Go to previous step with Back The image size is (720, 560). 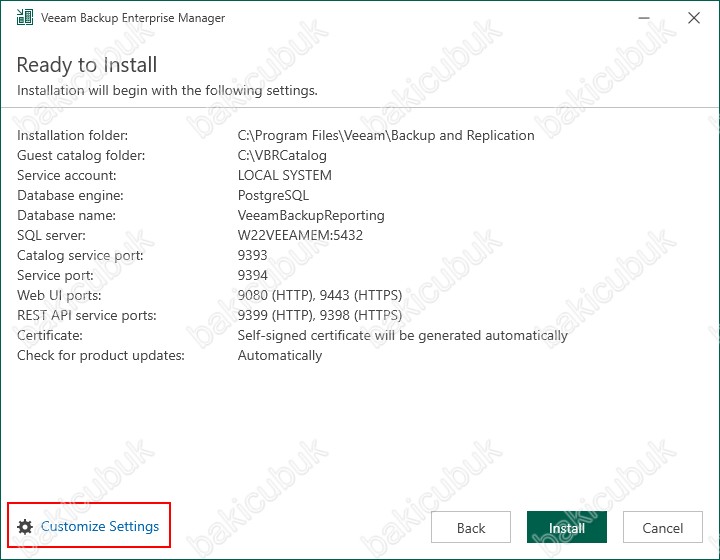pyautogui.click(x=471, y=527)
